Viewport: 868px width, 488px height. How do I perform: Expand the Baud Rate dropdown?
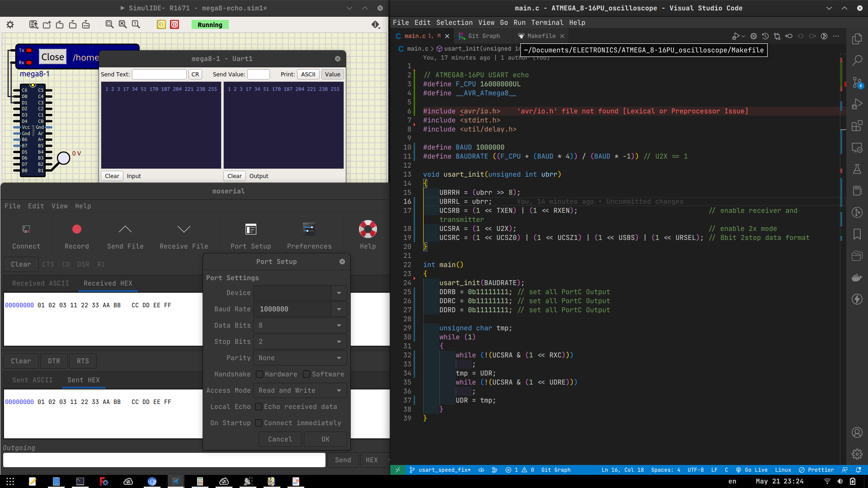(339, 309)
